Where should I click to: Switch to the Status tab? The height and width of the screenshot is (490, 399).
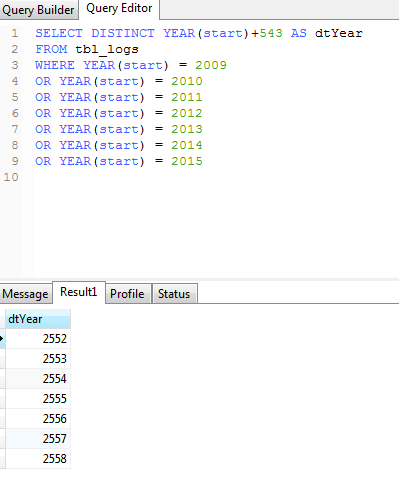(x=174, y=294)
